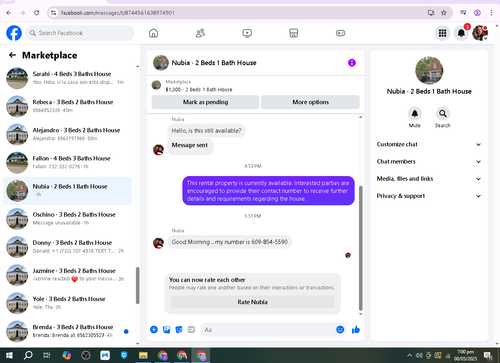Screen dimensions: 500x363
Task: Select the 'Good Morning .. my number is' message
Action: [x=229, y=242]
